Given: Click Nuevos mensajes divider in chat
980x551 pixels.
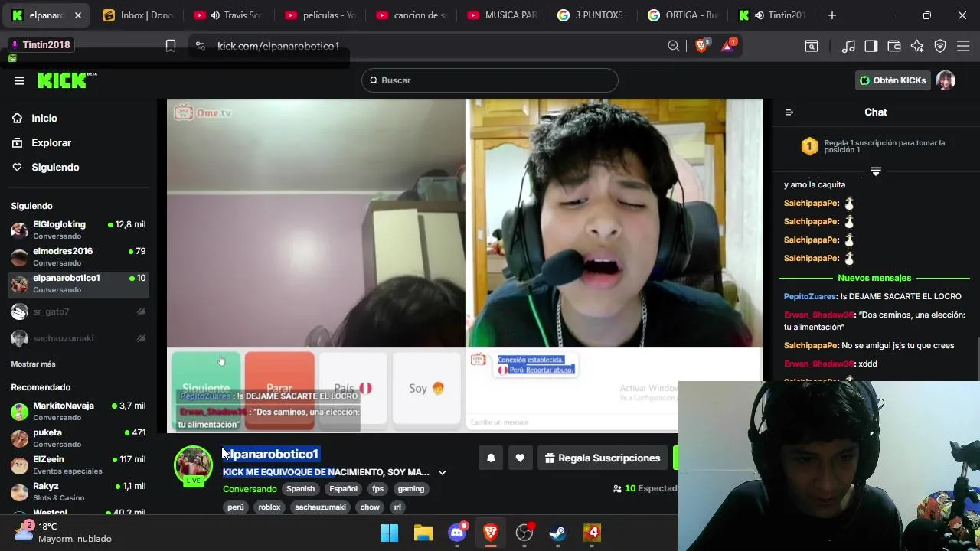Looking at the screenshot, I should tap(874, 279).
